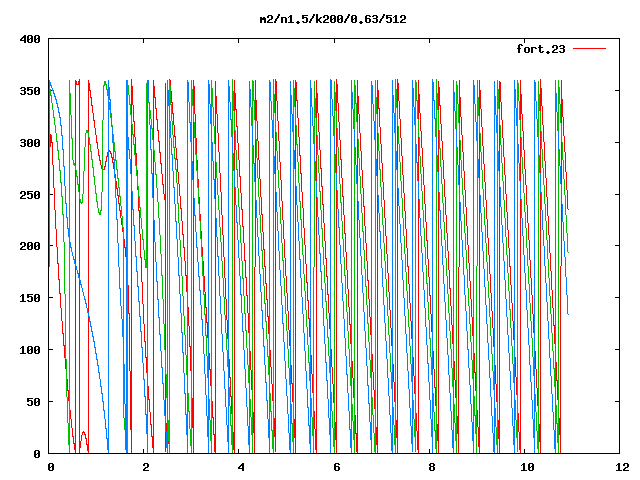
Task: Click x-axis label 12
Action: pyautogui.click(x=623, y=467)
